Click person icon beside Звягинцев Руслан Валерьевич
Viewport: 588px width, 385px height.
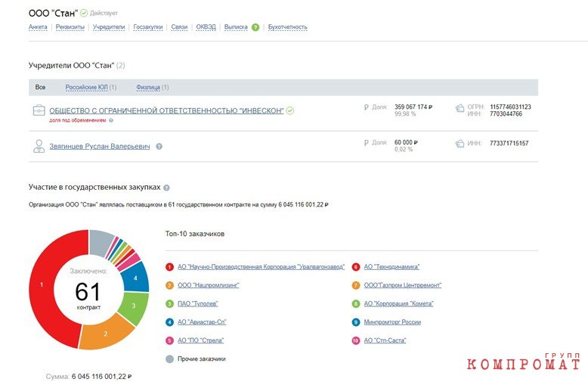(x=39, y=146)
